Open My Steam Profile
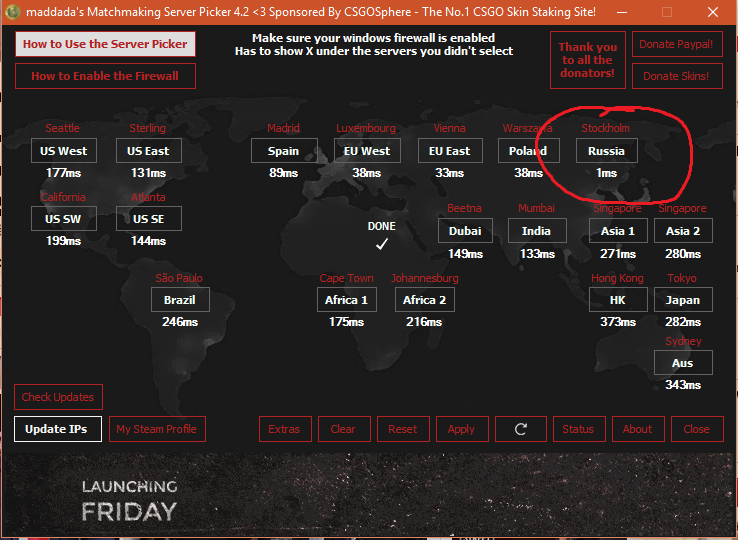This screenshot has width=738, height=540. [157, 429]
